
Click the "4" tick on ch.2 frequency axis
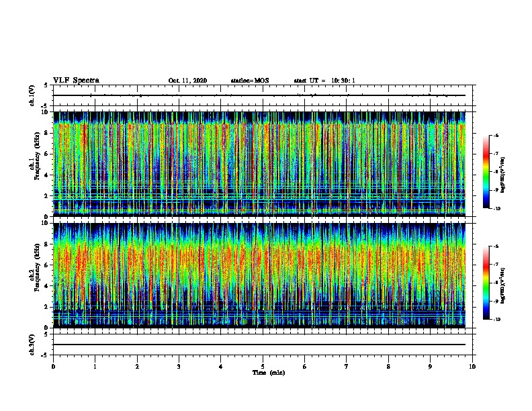click(x=47, y=286)
